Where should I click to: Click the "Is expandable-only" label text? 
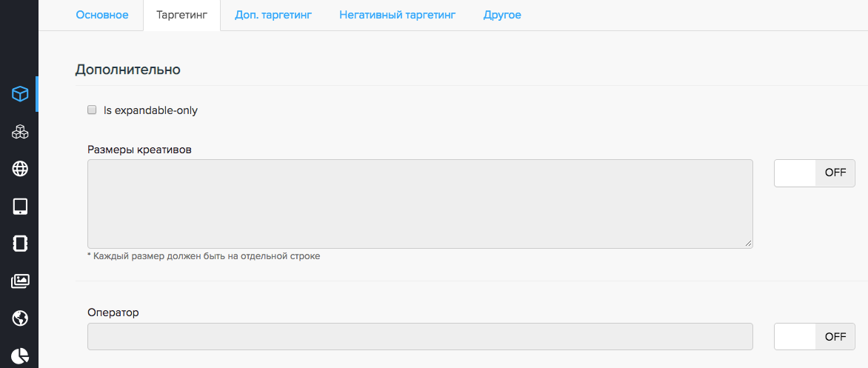click(150, 110)
